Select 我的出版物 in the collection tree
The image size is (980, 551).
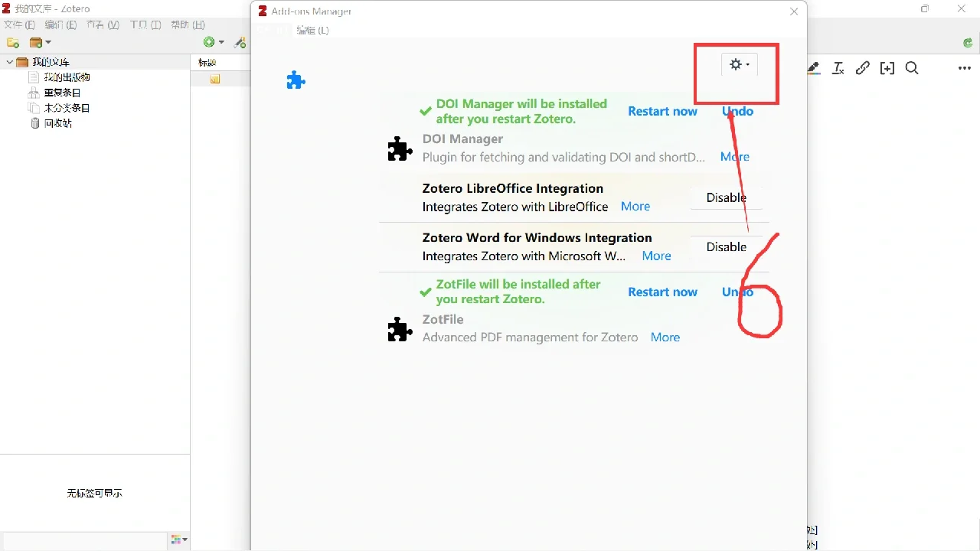67,77
